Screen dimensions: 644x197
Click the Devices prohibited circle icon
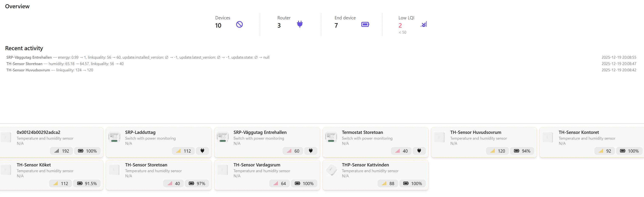(239, 24)
